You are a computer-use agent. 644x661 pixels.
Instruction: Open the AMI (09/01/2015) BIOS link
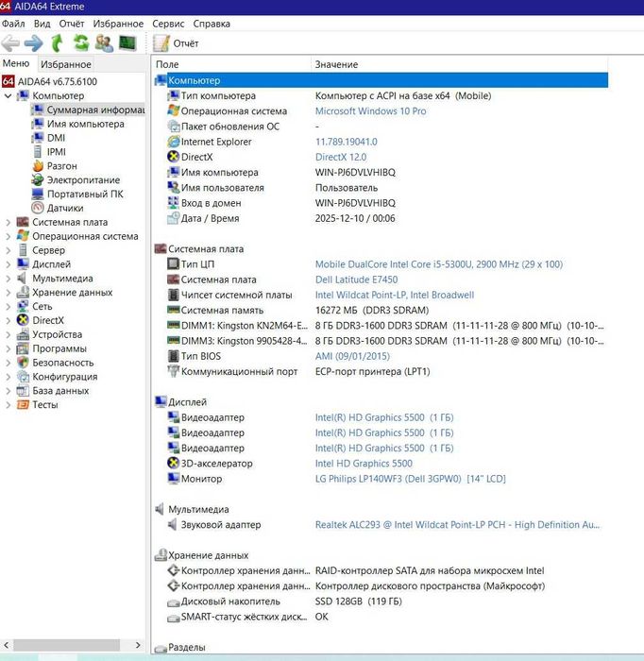tap(352, 356)
